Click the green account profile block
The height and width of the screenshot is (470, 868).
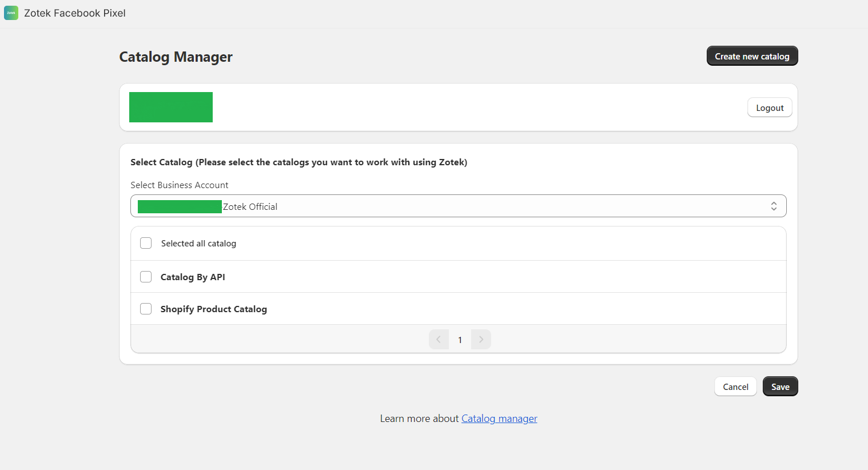[x=171, y=107]
